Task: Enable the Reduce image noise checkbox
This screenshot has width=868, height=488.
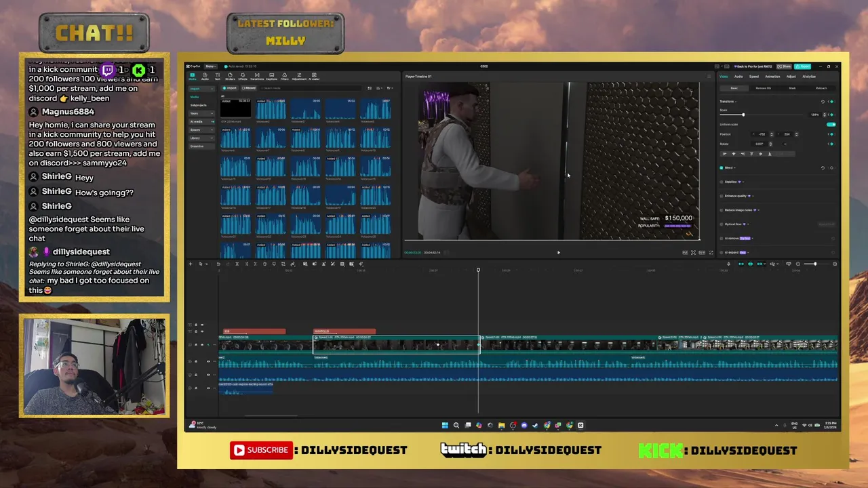Action: click(x=722, y=210)
